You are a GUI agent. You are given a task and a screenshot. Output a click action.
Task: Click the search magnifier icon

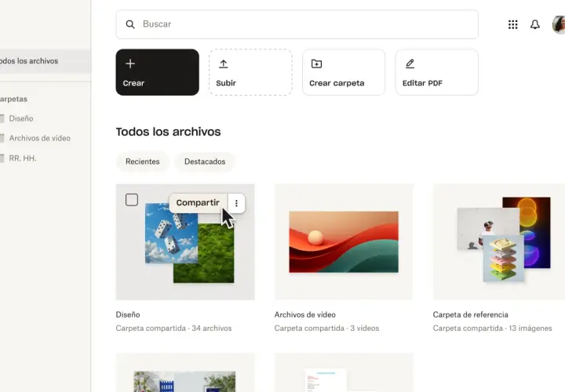[x=130, y=24]
